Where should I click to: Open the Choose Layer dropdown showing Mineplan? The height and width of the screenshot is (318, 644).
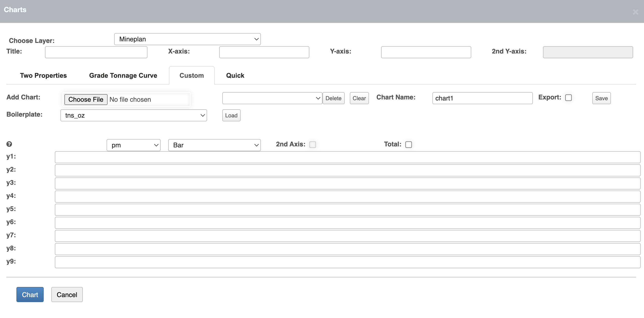(x=187, y=39)
